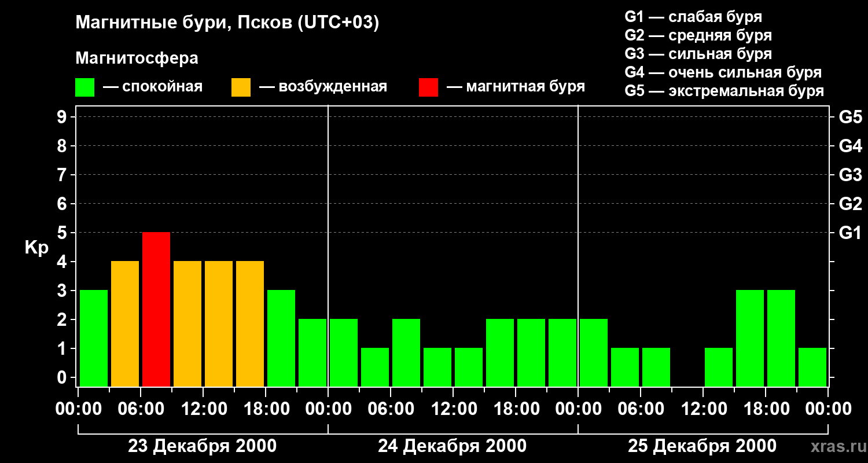The height and width of the screenshot is (463, 868).
Task: Click the legend label '— спокойная'
Action: pos(153,87)
